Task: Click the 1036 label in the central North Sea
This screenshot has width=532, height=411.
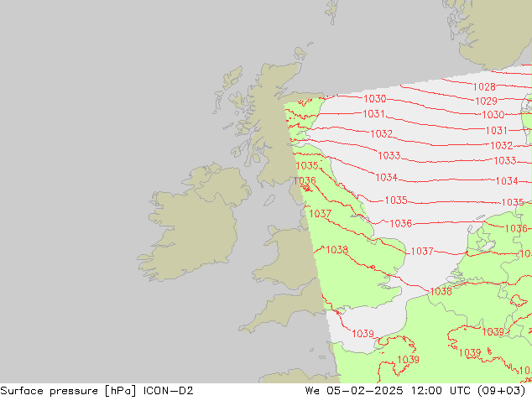Action: pos(401,223)
